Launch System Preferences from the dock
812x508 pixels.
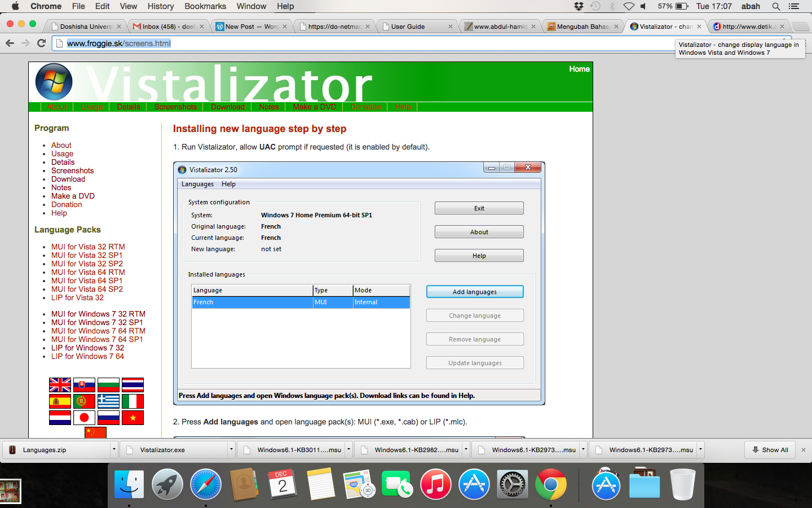[x=513, y=484]
